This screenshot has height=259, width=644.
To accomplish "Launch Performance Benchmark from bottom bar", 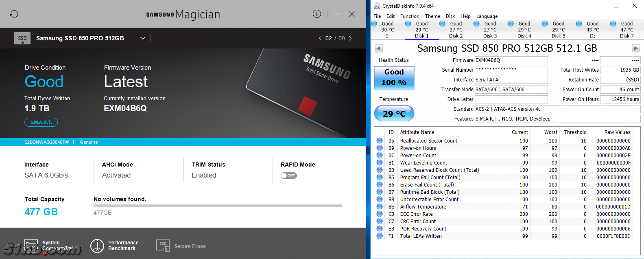I will (97, 246).
